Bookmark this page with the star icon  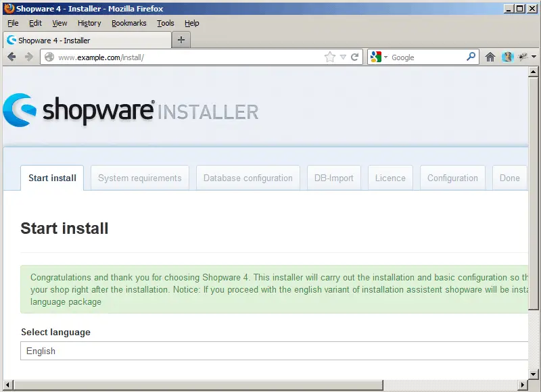click(330, 57)
